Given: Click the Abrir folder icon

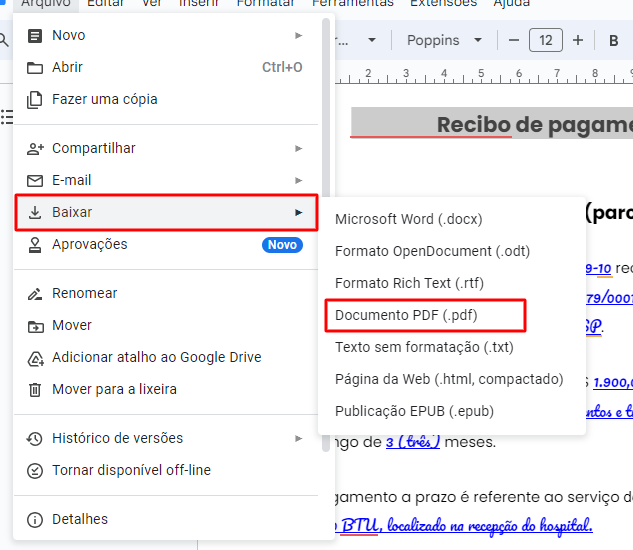Looking at the screenshot, I should [x=35, y=67].
